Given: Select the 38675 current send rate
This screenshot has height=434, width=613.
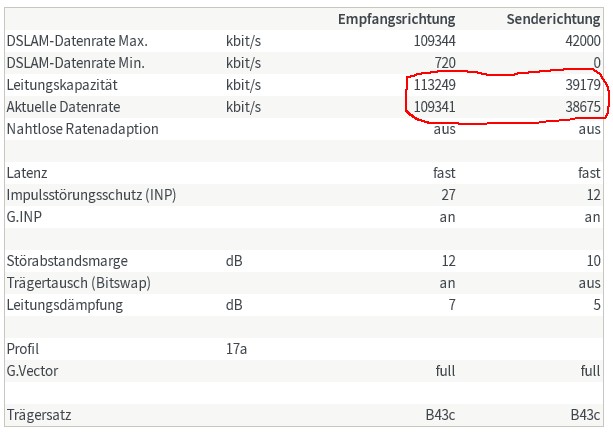Looking at the screenshot, I should (580, 107).
